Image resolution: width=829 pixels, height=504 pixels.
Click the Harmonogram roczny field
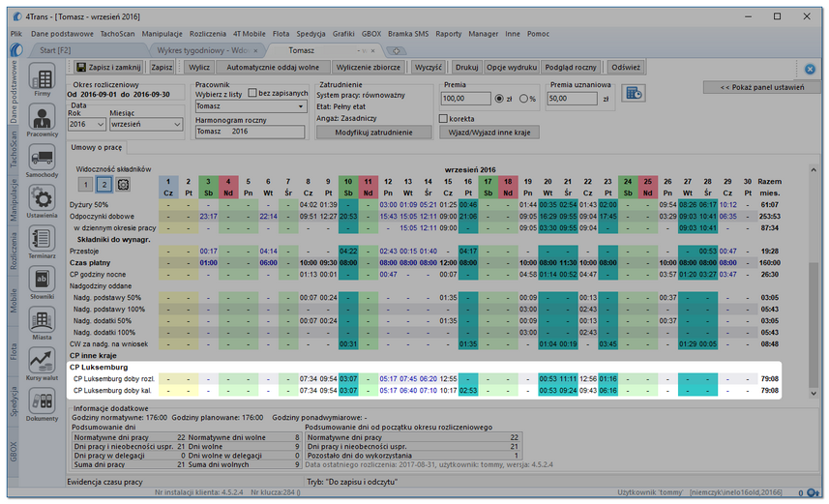point(251,132)
